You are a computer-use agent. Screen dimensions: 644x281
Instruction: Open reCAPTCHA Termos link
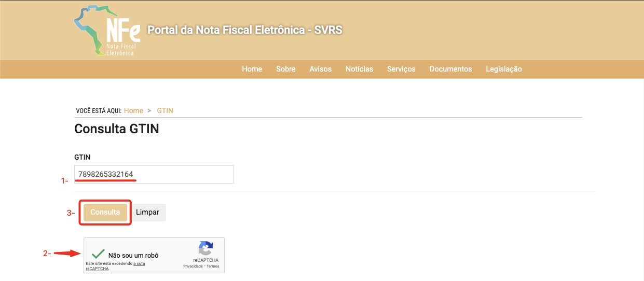[x=213, y=266]
